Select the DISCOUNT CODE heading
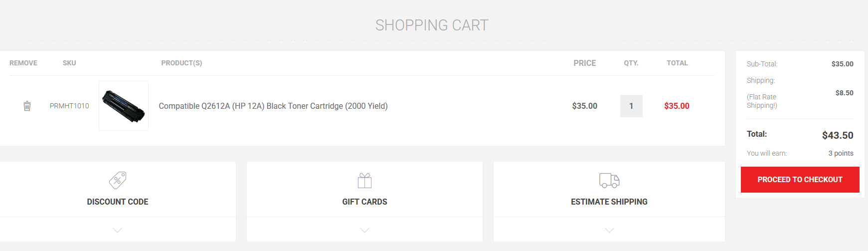 118,202
